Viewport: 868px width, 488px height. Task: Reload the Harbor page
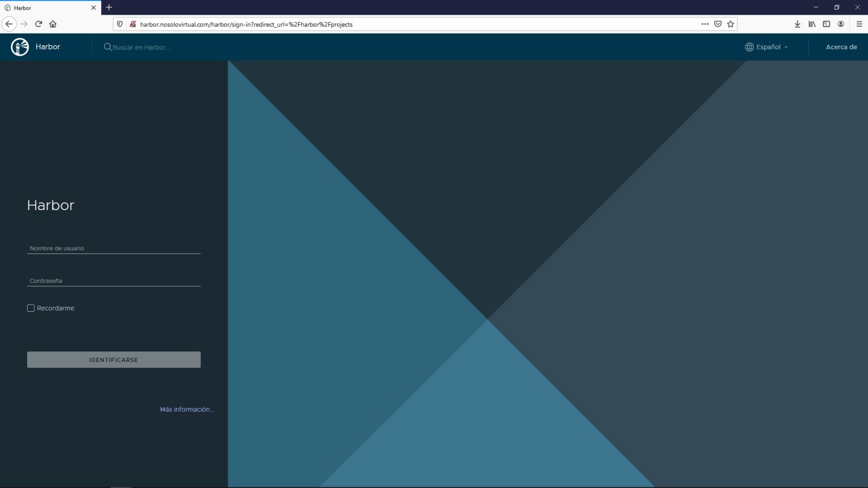coord(38,24)
